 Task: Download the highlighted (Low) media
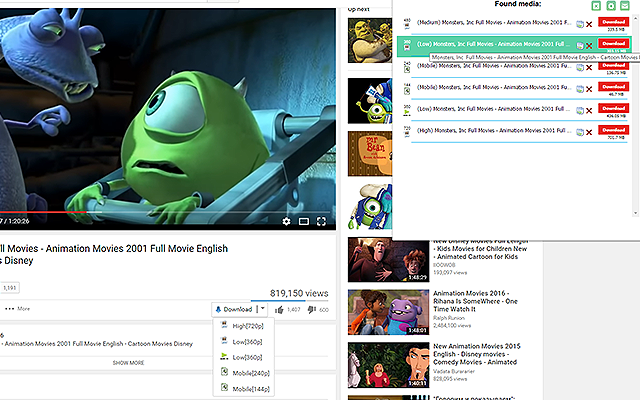pyautogui.click(x=613, y=43)
